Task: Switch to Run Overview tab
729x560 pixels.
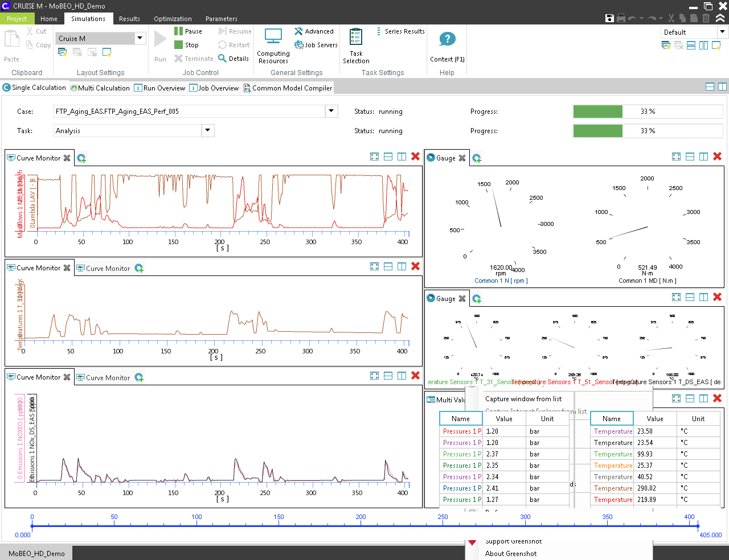Action: click(x=159, y=88)
